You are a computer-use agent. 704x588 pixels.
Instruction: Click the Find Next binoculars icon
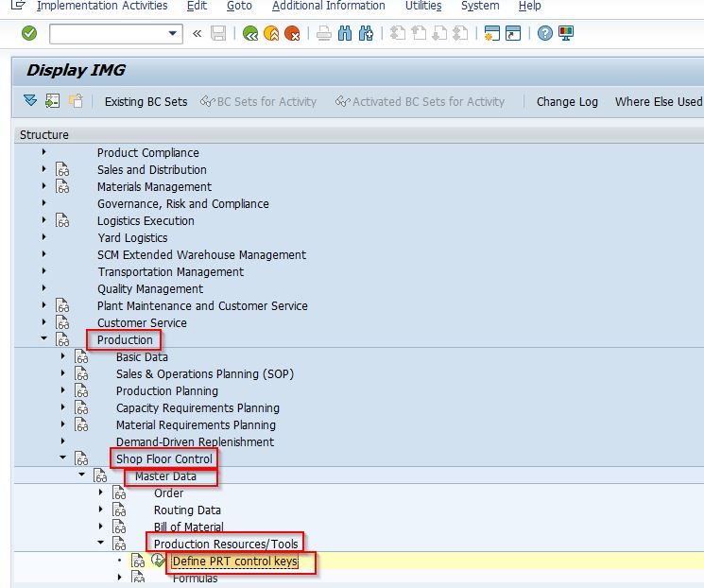pos(366,33)
